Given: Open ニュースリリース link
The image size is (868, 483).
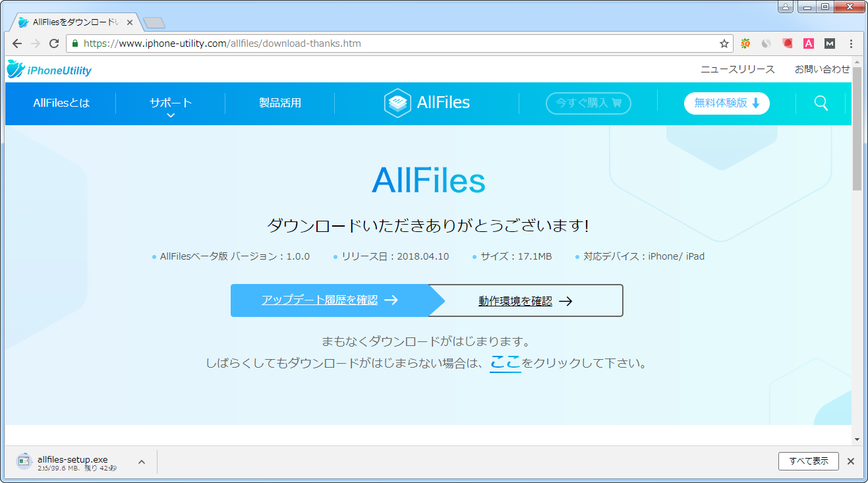Looking at the screenshot, I should [738, 69].
